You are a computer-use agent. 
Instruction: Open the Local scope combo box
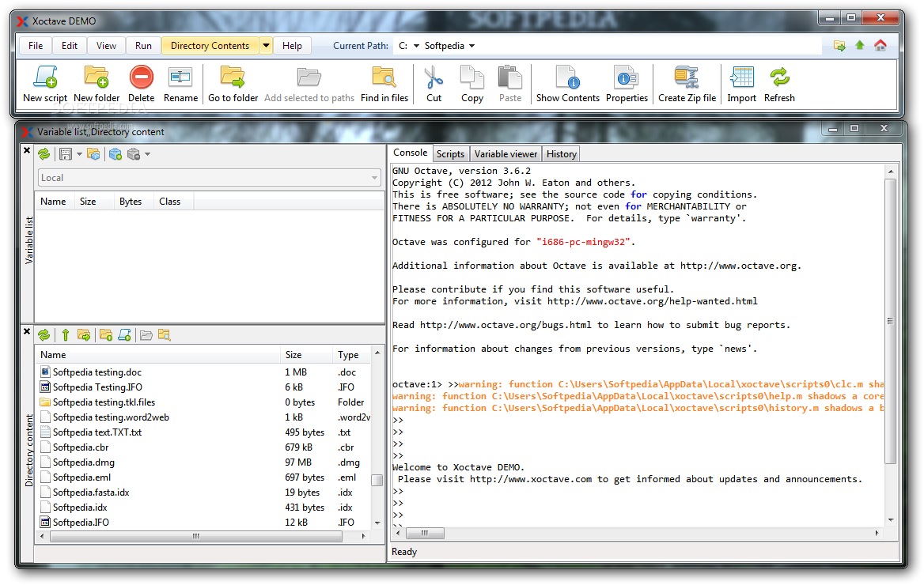pos(209,178)
